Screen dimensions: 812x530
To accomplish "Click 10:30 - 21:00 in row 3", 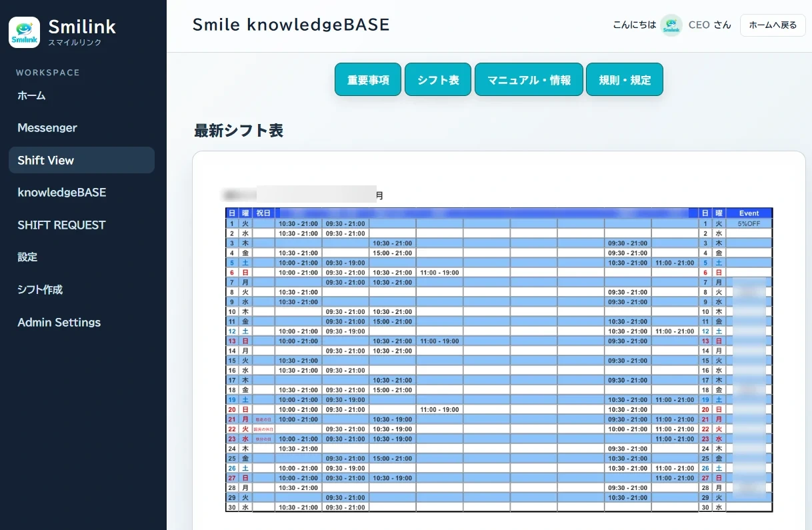I will [392, 243].
